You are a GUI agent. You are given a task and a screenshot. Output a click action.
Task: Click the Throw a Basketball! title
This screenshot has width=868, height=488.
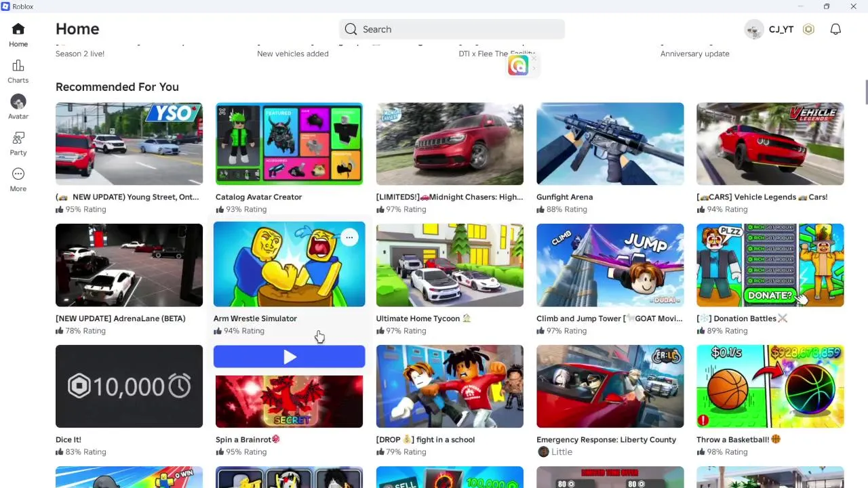[x=738, y=439]
